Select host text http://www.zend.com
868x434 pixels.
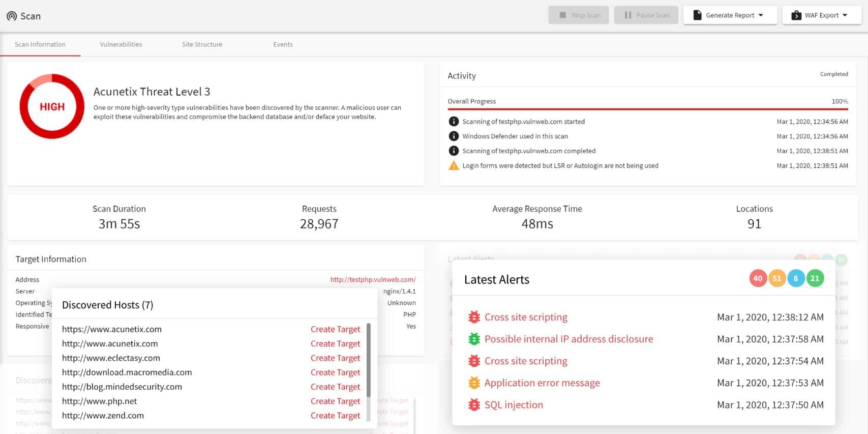[103, 415]
